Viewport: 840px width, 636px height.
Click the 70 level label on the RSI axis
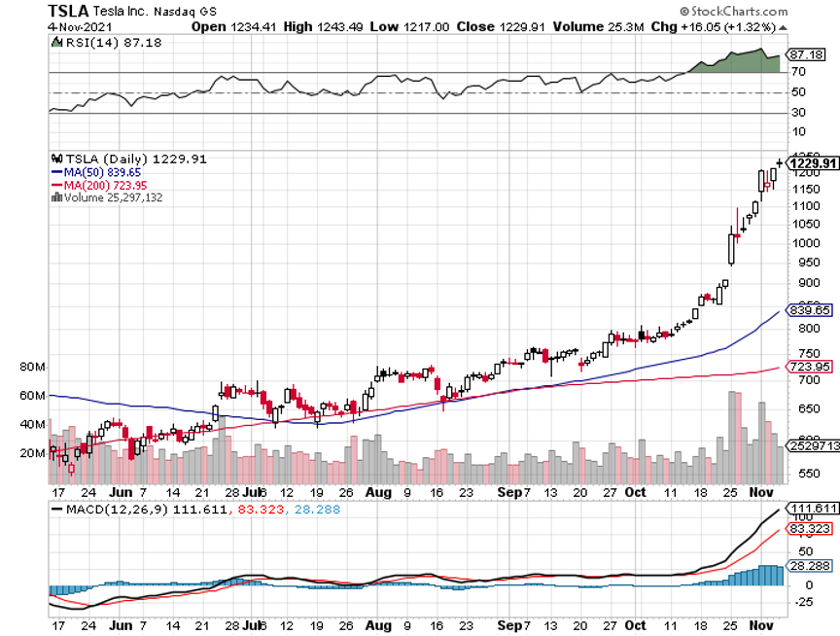click(x=799, y=72)
